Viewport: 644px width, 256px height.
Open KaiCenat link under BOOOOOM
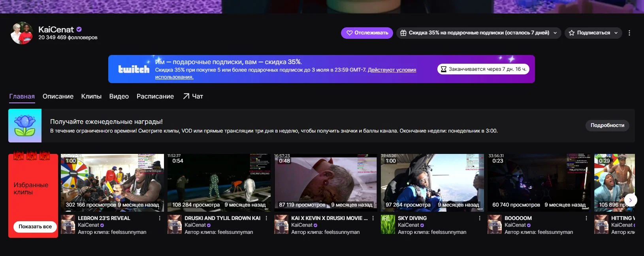coord(515,225)
